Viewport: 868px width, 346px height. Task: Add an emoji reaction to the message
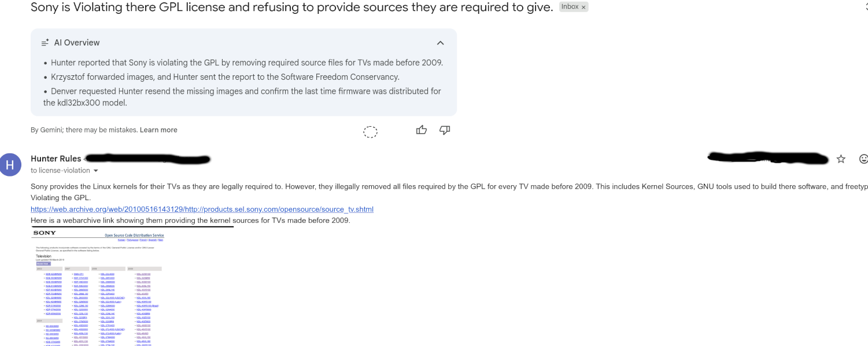click(x=863, y=159)
